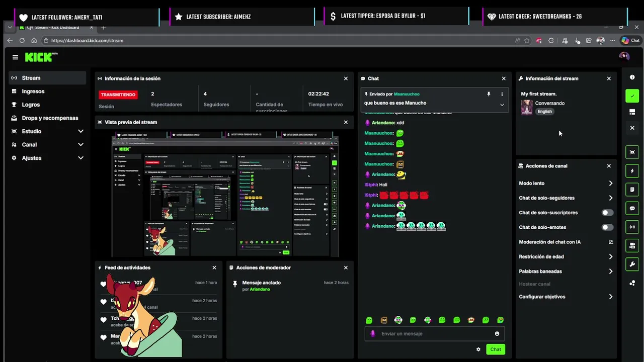Click the Enviar un mensaje input field
Viewport: 644px width, 362px height.
tap(435, 334)
